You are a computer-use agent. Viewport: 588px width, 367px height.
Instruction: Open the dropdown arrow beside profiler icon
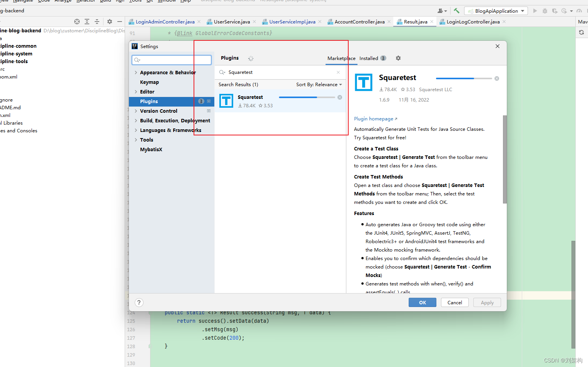(x=571, y=11)
